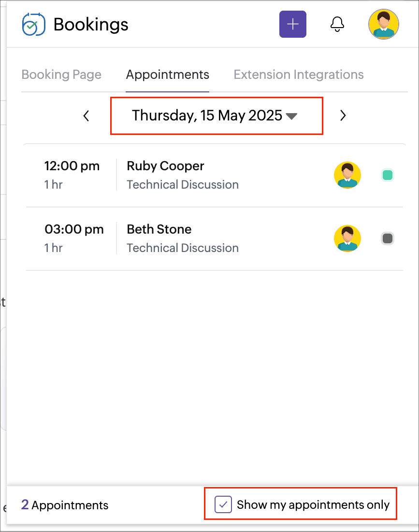Open the notifications bell
The width and height of the screenshot is (419, 532).
pyautogui.click(x=337, y=24)
